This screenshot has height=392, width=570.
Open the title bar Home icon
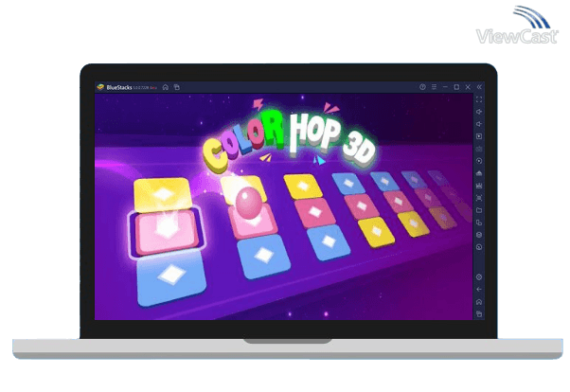coord(166,87)
